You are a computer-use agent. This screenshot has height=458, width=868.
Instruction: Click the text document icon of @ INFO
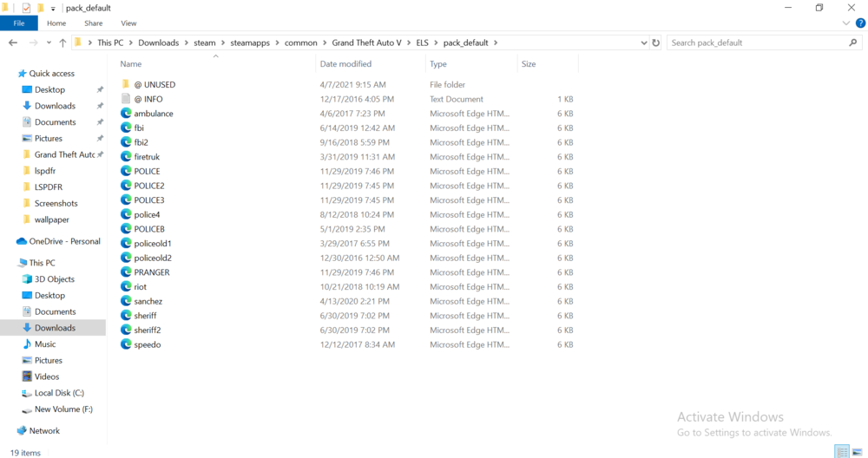(x=126, y=99)
